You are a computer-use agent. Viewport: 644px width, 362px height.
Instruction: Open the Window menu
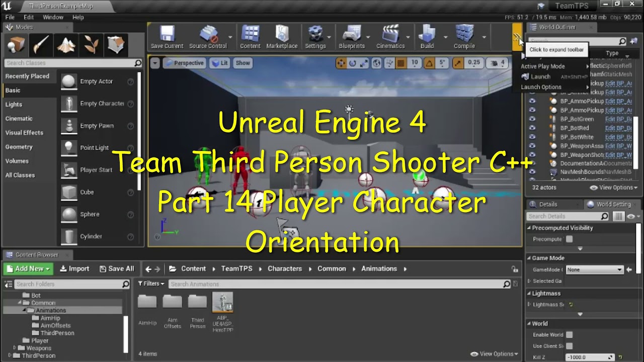tap(53, 17)
